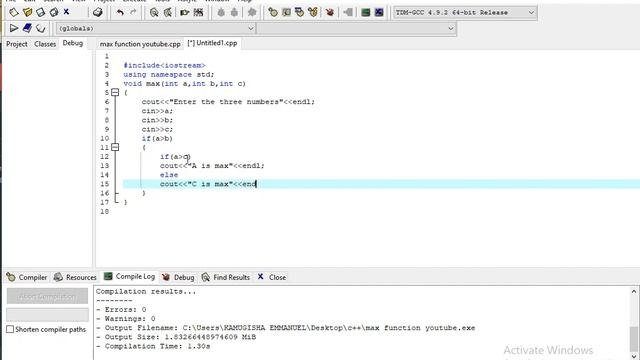The image size is (640, 360).
Task: Open the TDM-GCC 4.9.2 compiler set dropdown
Action: tap(464, 13)
